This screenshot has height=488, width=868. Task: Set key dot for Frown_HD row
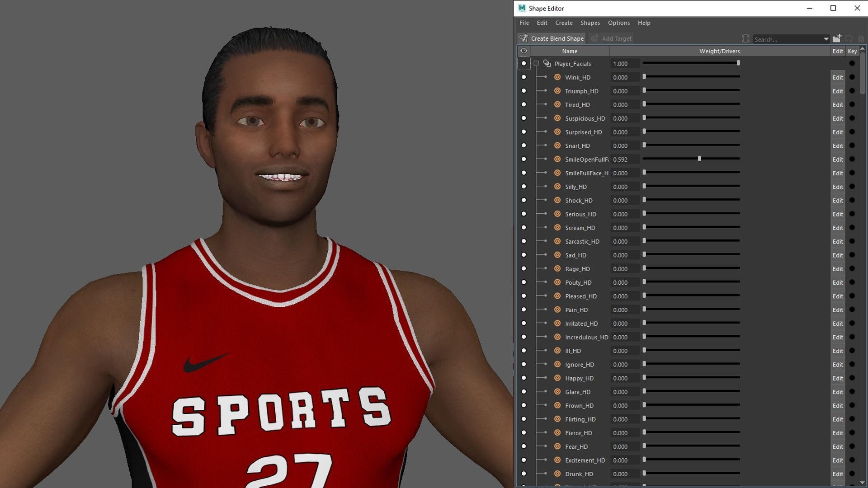pos(852,405)
